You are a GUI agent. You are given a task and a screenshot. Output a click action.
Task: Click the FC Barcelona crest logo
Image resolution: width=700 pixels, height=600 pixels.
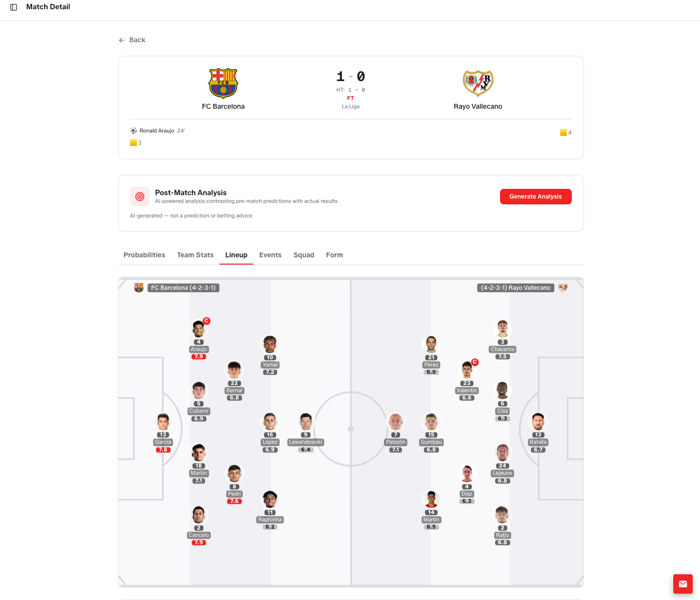click(223, 83)
